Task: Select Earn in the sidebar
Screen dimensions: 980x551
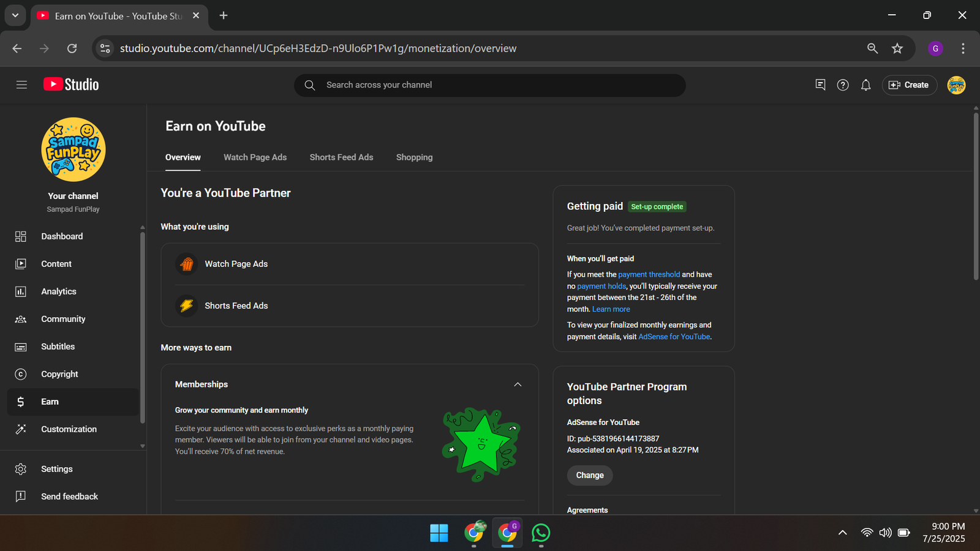Action: [73, 402]
